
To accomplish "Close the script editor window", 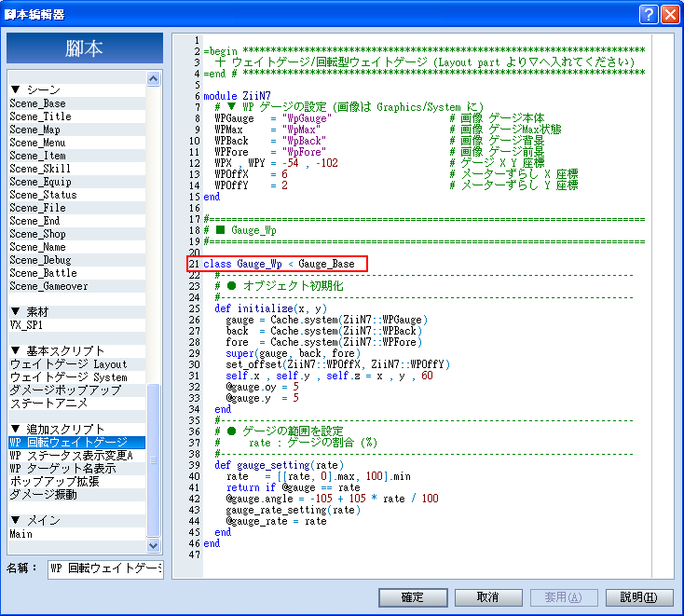I will click(x=670, y=14).
